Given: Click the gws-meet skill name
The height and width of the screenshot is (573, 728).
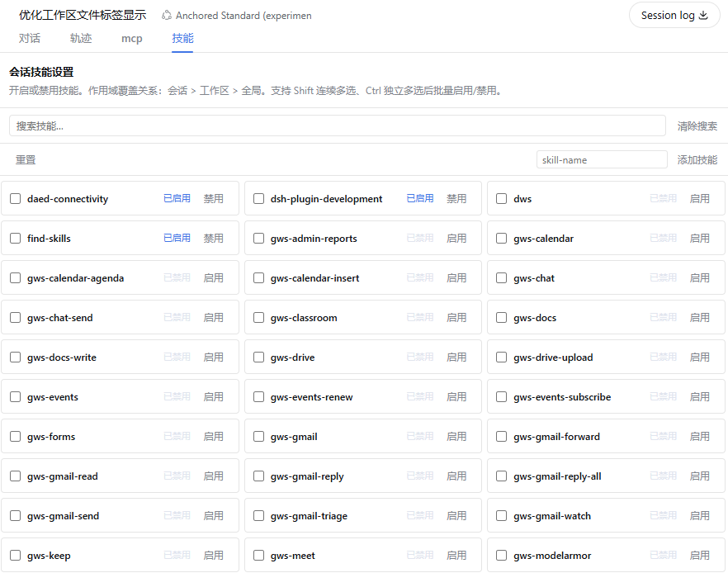Looking at the screenshot, I should (x=292, y=556).
